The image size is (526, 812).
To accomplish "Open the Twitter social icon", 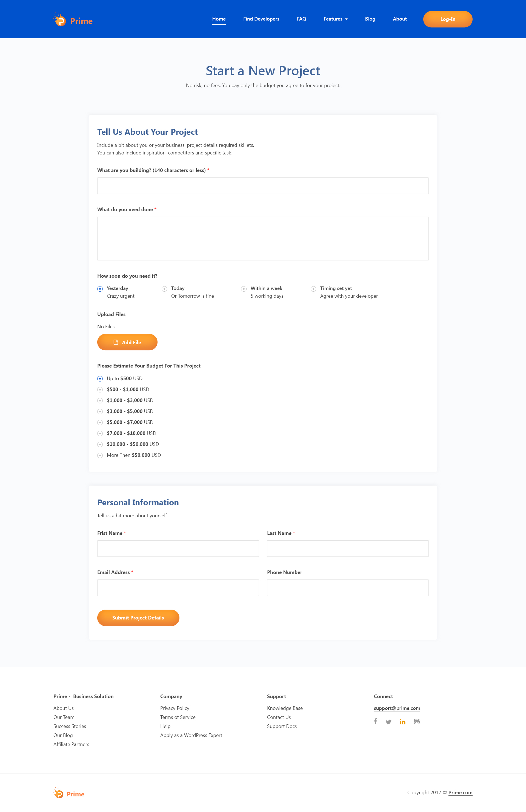I will 388,722.
